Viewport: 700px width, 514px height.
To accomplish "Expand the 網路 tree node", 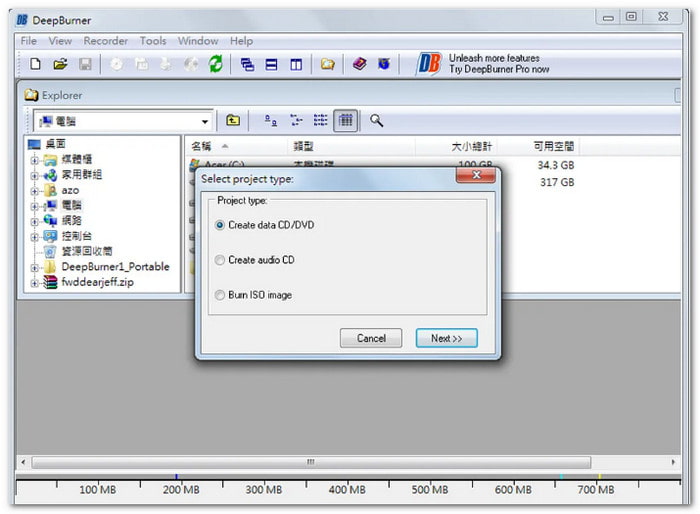I will (34, 221).
